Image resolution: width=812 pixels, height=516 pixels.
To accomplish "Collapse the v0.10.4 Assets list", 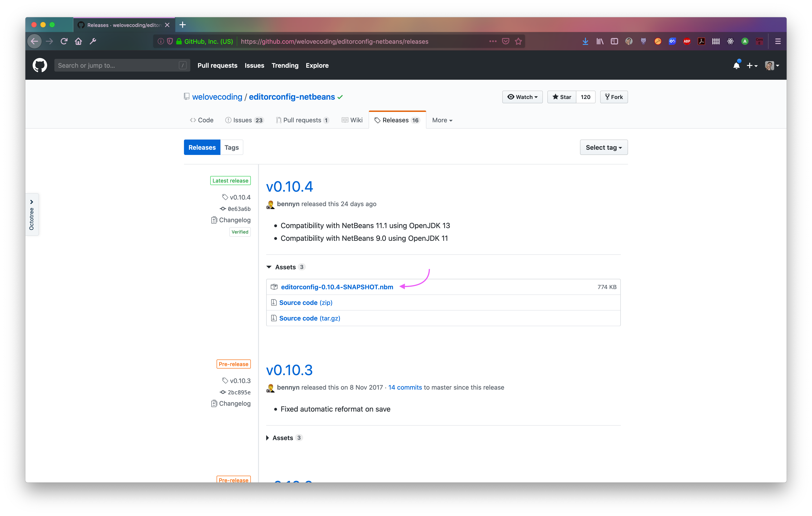I will tap(285, 267).
